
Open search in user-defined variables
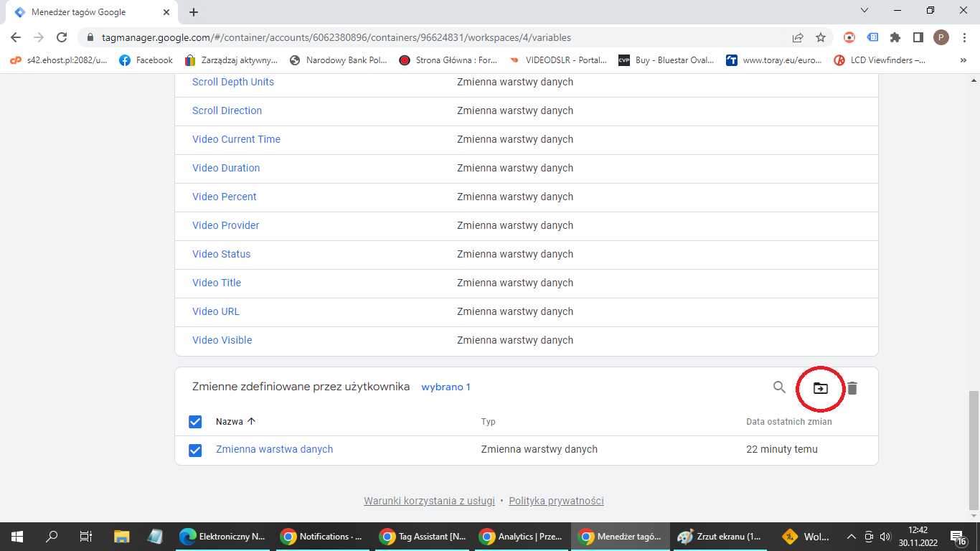[779, 387]
